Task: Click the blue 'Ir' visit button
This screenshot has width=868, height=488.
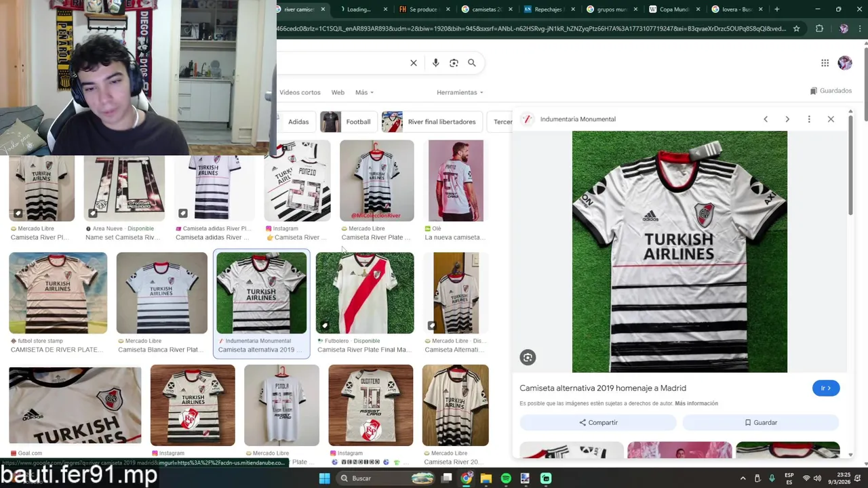Action: tap(825, 388)
